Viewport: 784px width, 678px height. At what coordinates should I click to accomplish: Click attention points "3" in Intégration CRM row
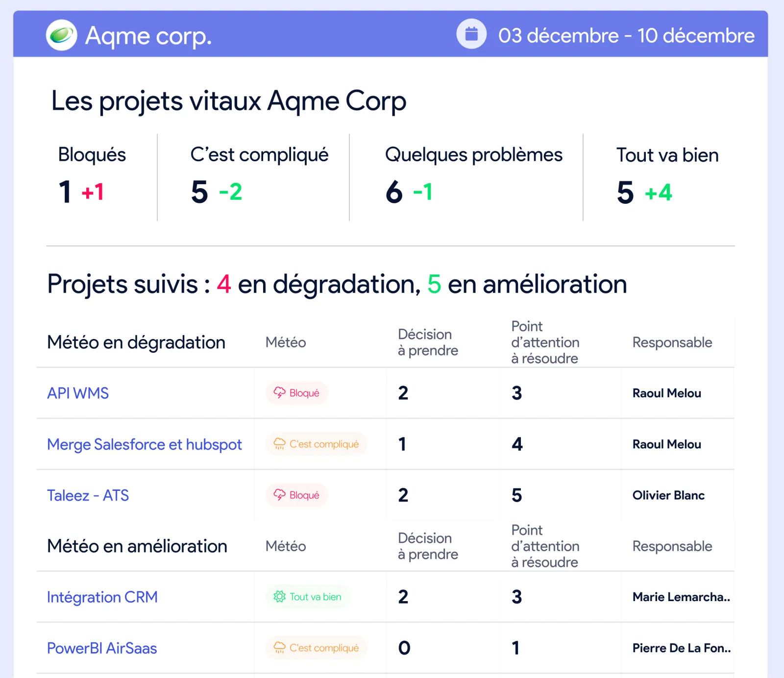pos(517,597)
